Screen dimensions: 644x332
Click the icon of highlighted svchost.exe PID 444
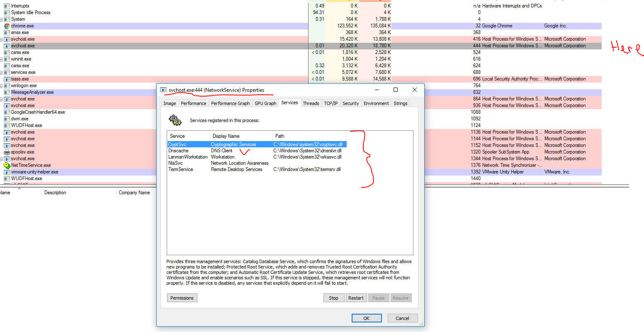coord(7,46)
